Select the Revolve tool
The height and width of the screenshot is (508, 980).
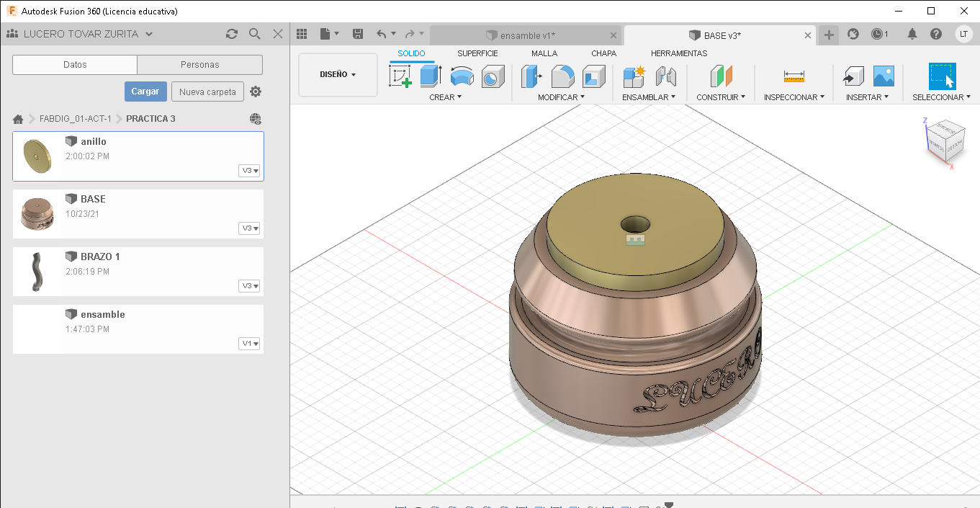[462, 76]
